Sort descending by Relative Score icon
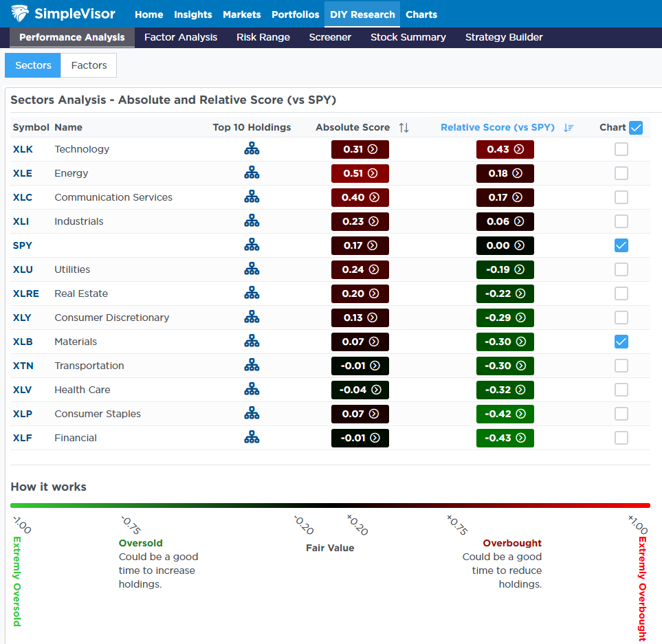The image size is (662, 644). point(569,128)
